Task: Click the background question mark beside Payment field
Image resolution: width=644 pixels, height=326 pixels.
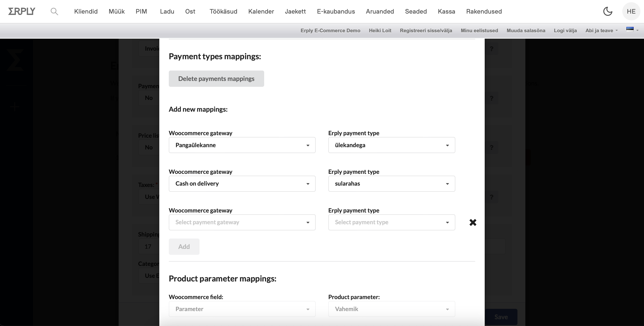Action: (x=491, y=98)
